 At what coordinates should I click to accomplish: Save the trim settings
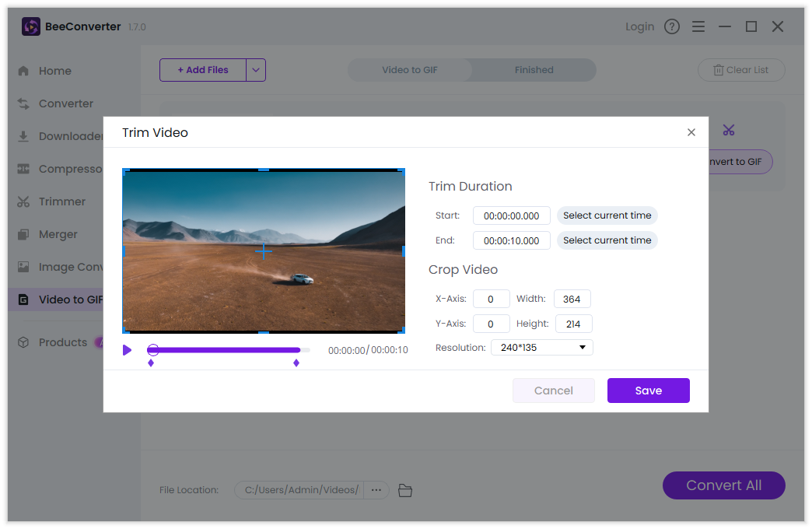point(648,391)
